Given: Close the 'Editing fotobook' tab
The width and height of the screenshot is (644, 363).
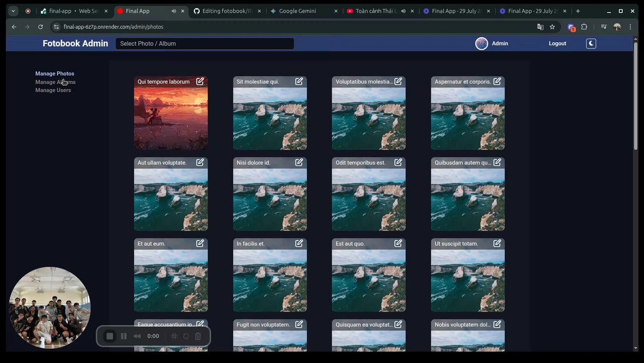Looking at the screenshot, I should tap(259, 11).
